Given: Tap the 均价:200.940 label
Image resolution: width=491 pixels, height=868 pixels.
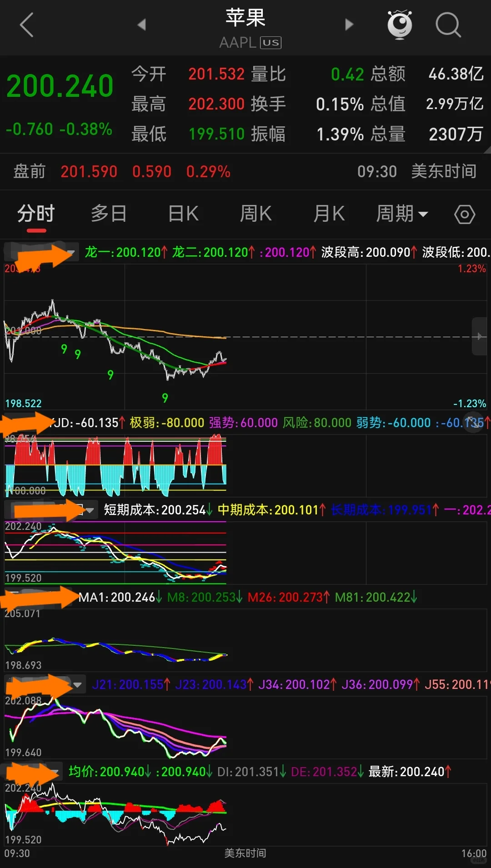Looking at the screenshot, I should (x=110, y=772).
